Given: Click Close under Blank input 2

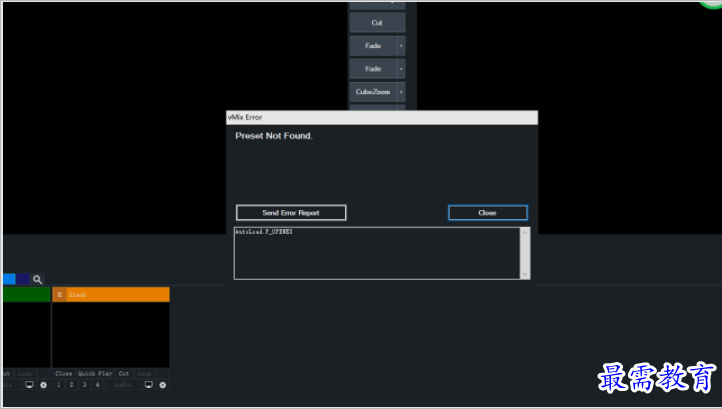Looking at the screenshot, I should point(64,374).
